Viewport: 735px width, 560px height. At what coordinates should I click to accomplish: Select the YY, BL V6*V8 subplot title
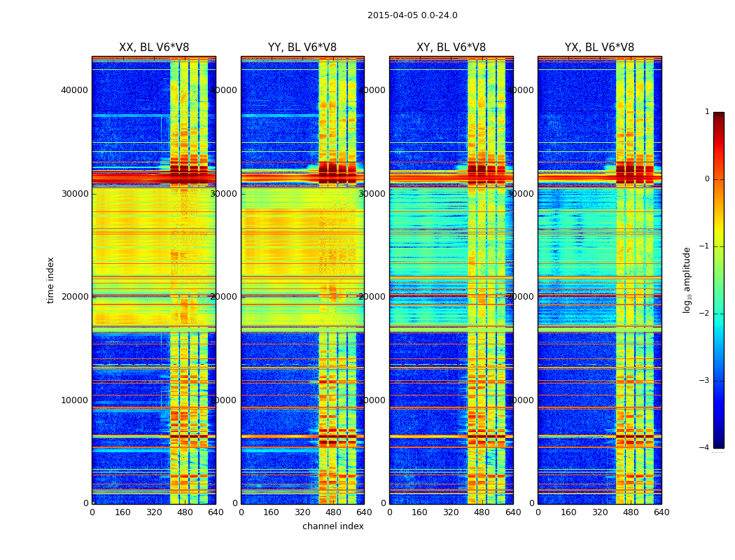[x=302, y=48]
